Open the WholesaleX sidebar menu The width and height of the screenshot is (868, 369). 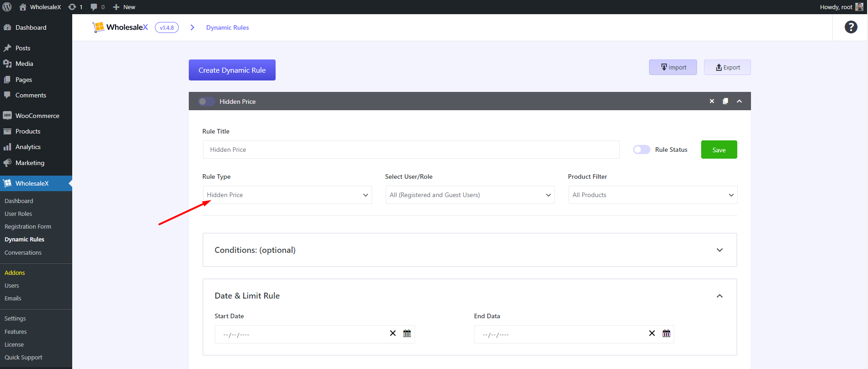coord(36,183)
